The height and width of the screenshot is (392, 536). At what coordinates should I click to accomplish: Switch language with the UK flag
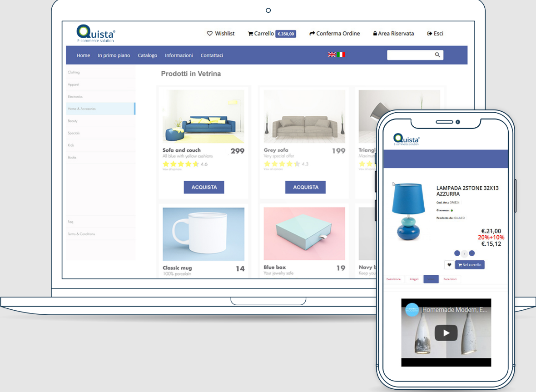[332, 55]
